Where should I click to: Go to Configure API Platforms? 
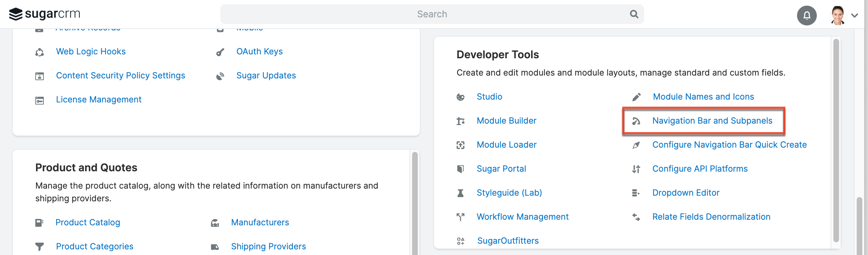[700, 169]
